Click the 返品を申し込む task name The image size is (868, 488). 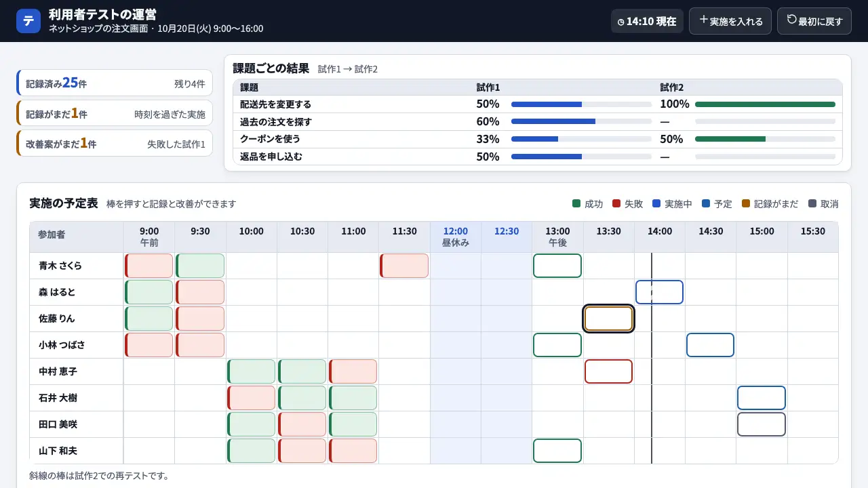271,157
